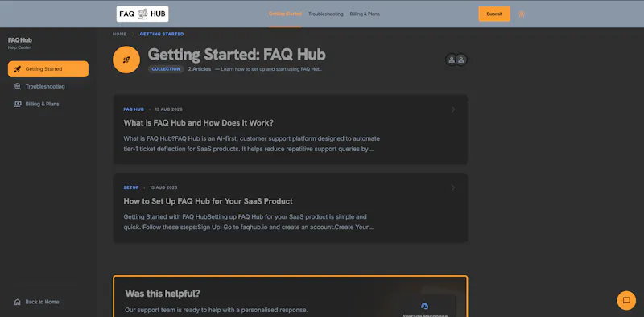Click the 2 Articles count text
This screenshot has height=317, width=644.
[200, 69]
